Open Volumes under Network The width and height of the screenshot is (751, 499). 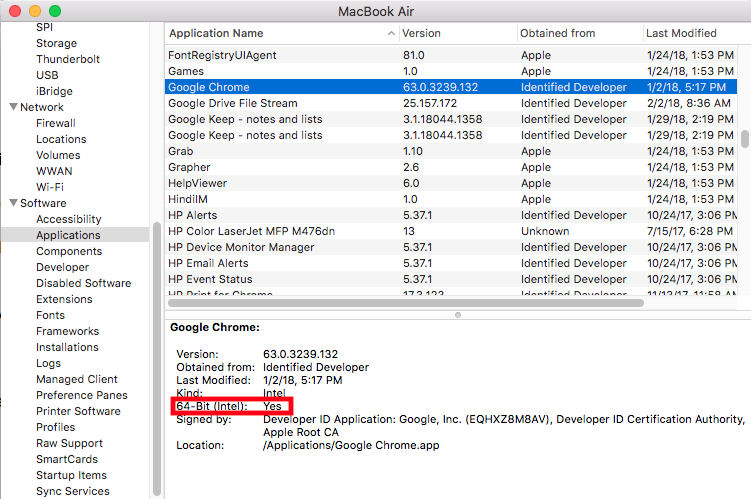point(58,155)
